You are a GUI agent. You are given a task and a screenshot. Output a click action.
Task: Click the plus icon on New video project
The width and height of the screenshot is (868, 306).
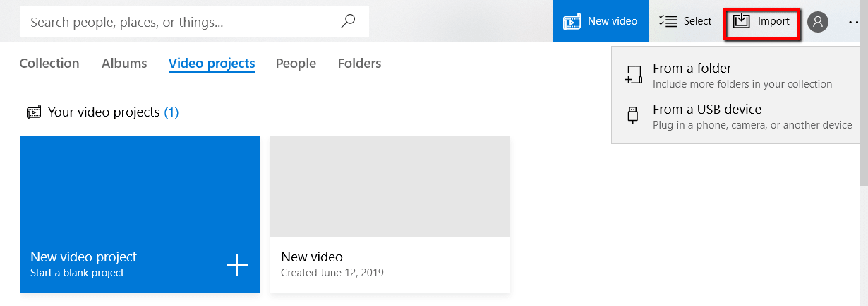[x=237, y=266]
